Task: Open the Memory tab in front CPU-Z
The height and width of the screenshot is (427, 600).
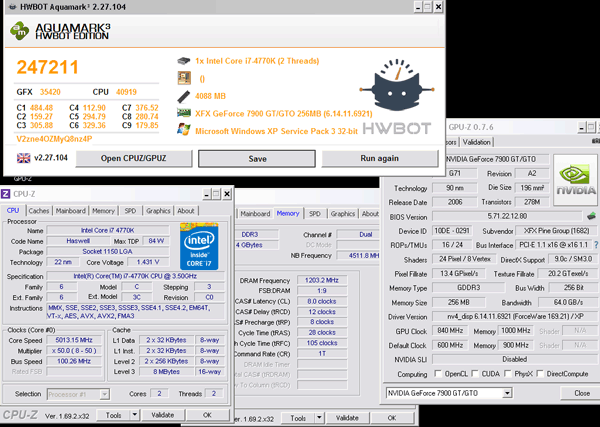Action: coord(103,211)
